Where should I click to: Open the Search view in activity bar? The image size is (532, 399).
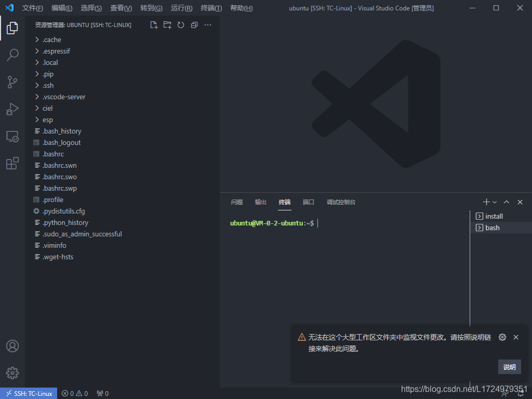pos(12,55)
